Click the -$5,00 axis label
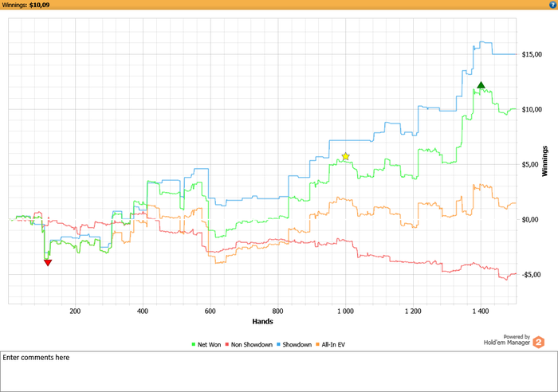558x392 pixels. point(532,275)
